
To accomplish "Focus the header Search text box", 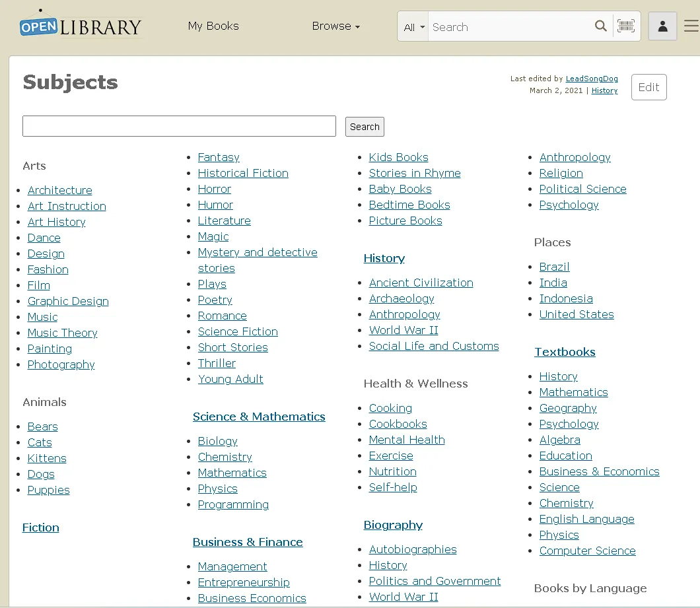I will 510,27.
